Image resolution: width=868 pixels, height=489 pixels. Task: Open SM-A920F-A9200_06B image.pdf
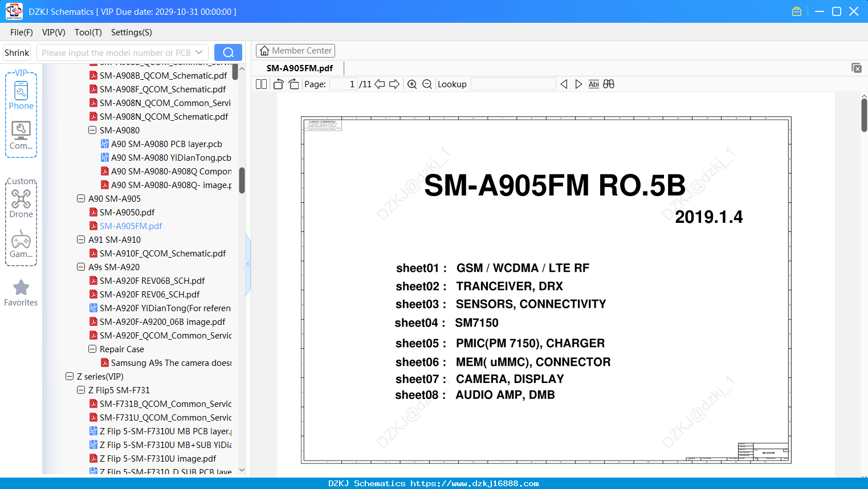coord(162,321)
